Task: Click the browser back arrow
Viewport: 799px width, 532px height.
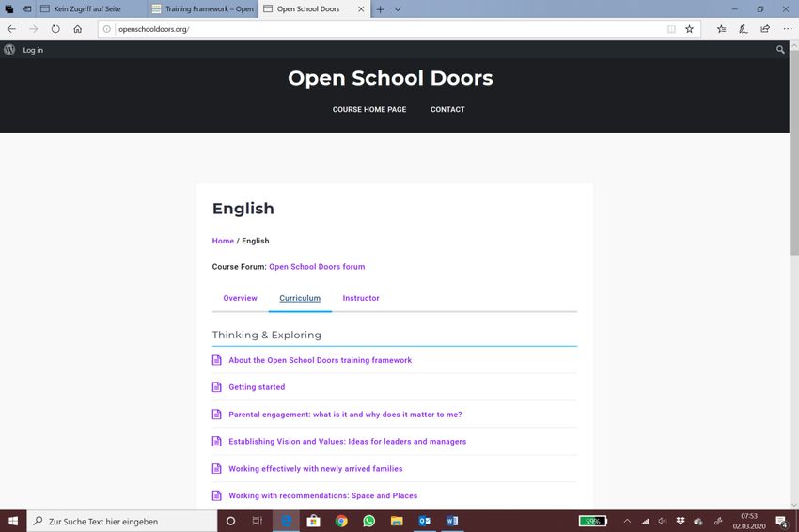Action: [11, 29]
